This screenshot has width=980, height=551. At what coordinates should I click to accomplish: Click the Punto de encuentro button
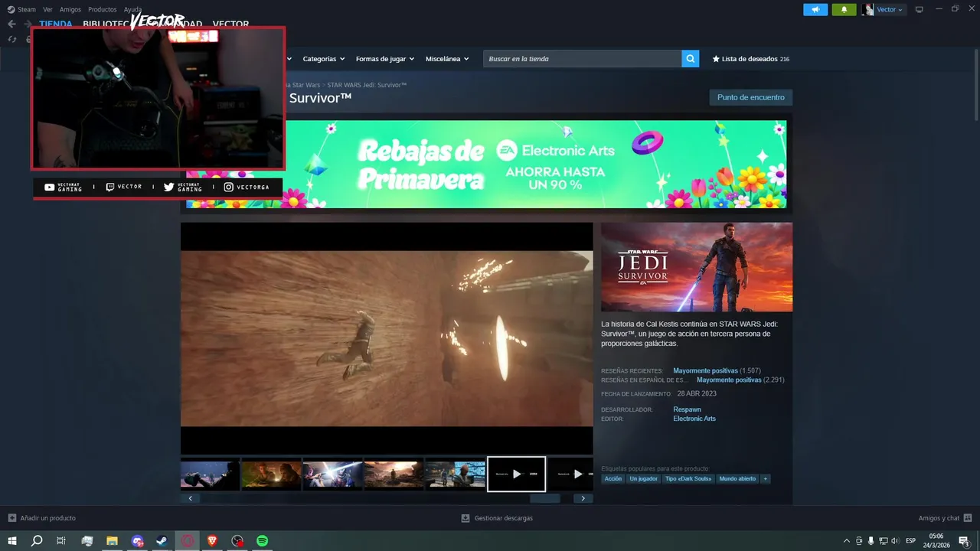[751, 97]
